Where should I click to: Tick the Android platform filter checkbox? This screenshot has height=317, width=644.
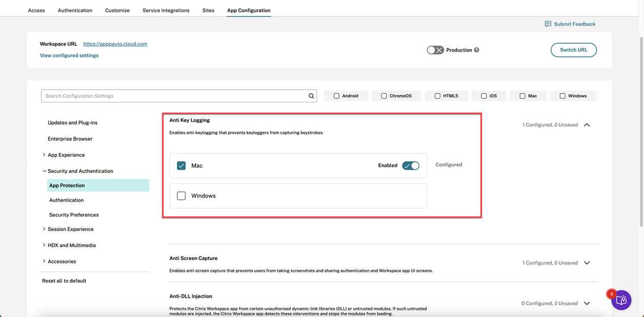tap(336, 96)
